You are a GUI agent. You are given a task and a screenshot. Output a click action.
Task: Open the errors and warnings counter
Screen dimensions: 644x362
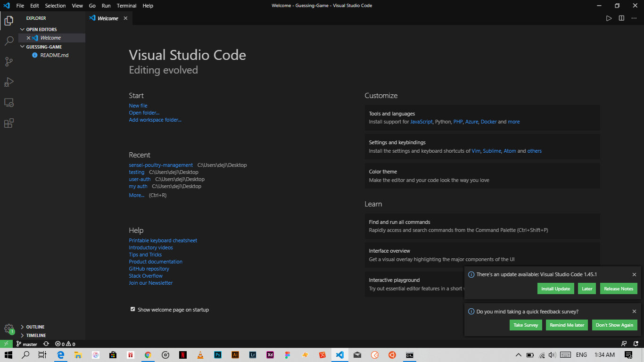tap(65, 344)
